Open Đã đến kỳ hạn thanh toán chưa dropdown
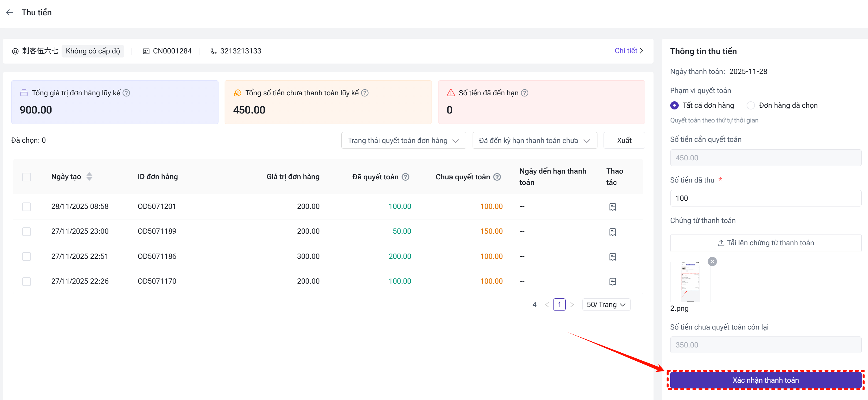 point(534,140)
